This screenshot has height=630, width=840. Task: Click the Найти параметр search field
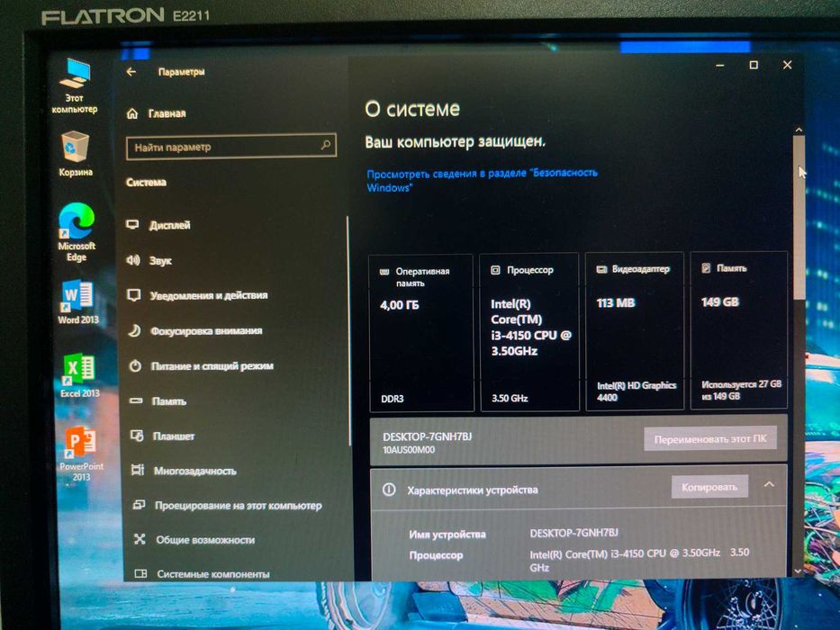[230, 146]
